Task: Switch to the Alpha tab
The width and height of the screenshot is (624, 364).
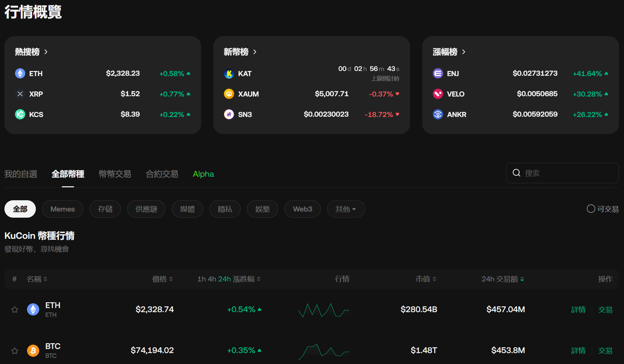Action: [x=203, y=174]
